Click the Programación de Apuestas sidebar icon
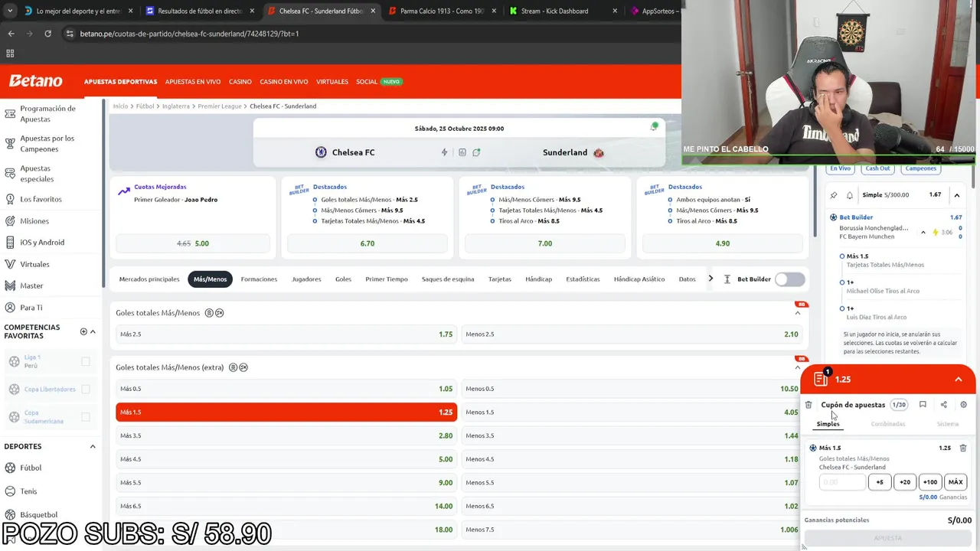The image size is (980, 551). click(10, 114)
